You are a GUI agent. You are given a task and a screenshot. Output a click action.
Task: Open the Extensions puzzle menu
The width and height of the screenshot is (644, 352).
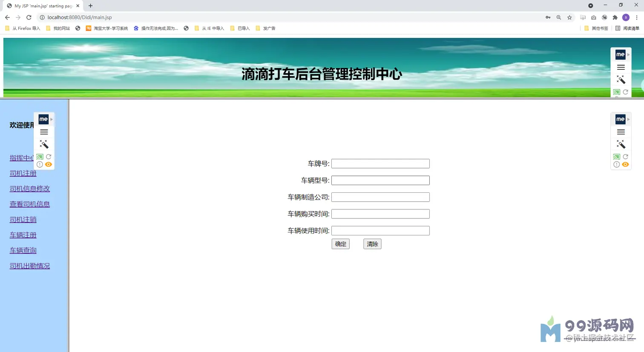(615, 17)
